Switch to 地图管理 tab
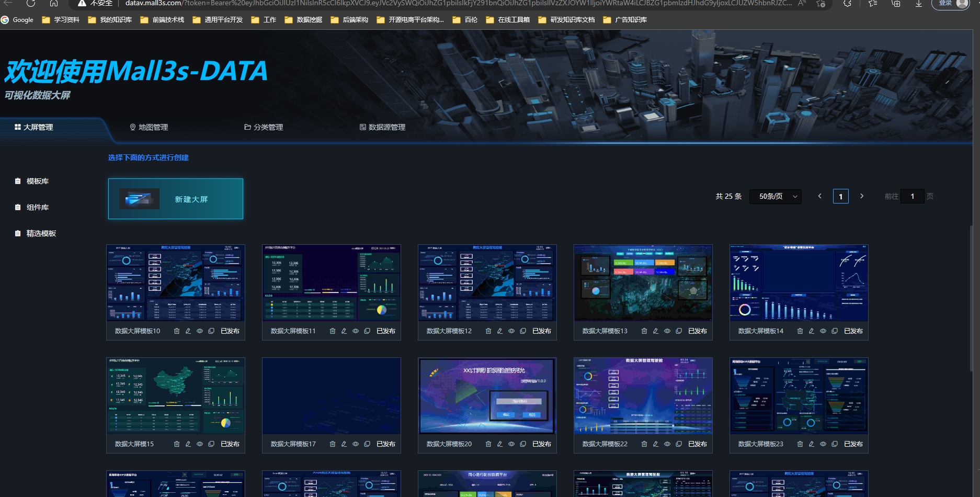This screenshot has width=980, height=497. [149, 127]
